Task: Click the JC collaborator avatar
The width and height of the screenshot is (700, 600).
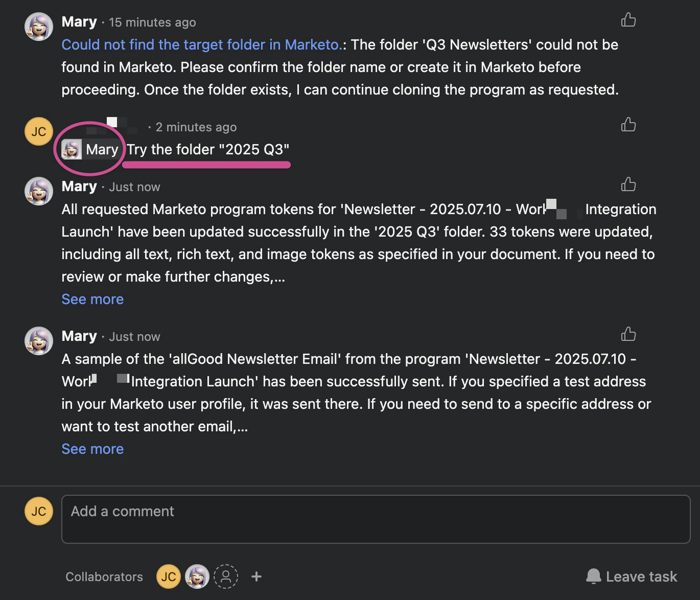Action: click(x=169, y=576)
